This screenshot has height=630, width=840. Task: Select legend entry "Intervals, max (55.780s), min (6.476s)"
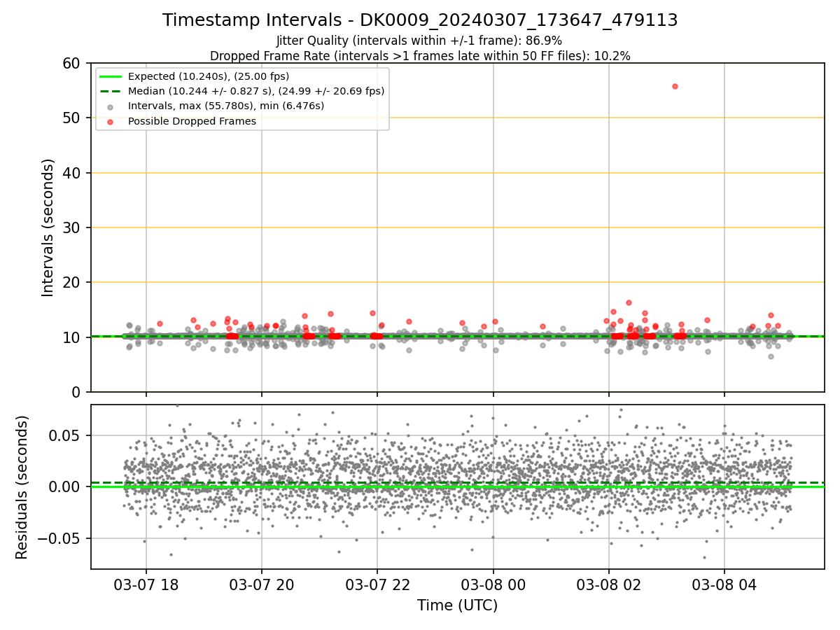click(x=226, y=106)
